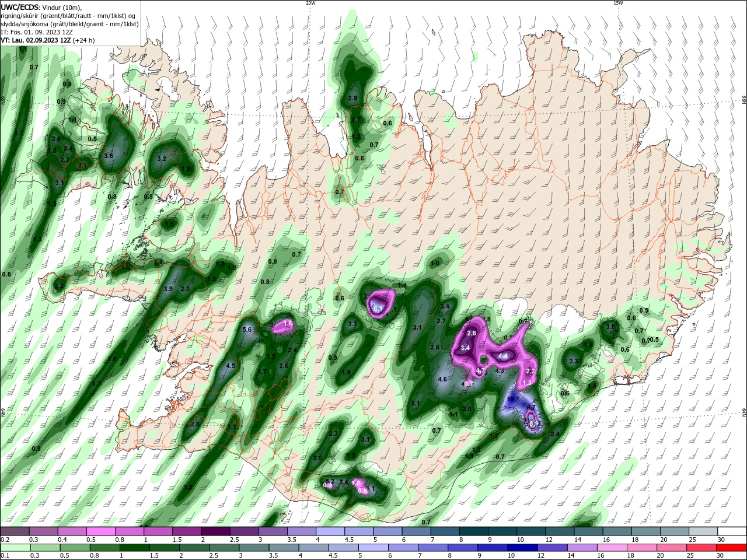
Task: Click the '0.2' label in upper legend row
Action: (x=4, y=540)
